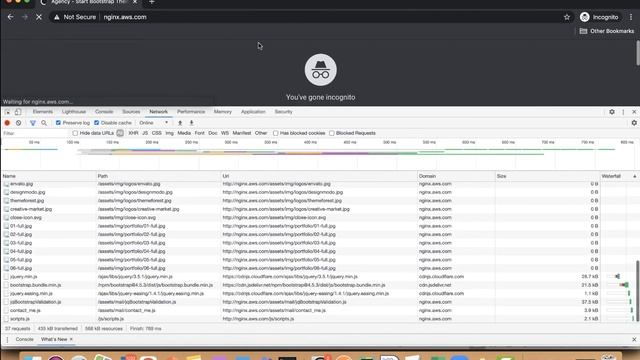The height and width of the screenshot is (360, 640).
Task: Switch to the Lighthouse tab
Action: pos(74,112)
